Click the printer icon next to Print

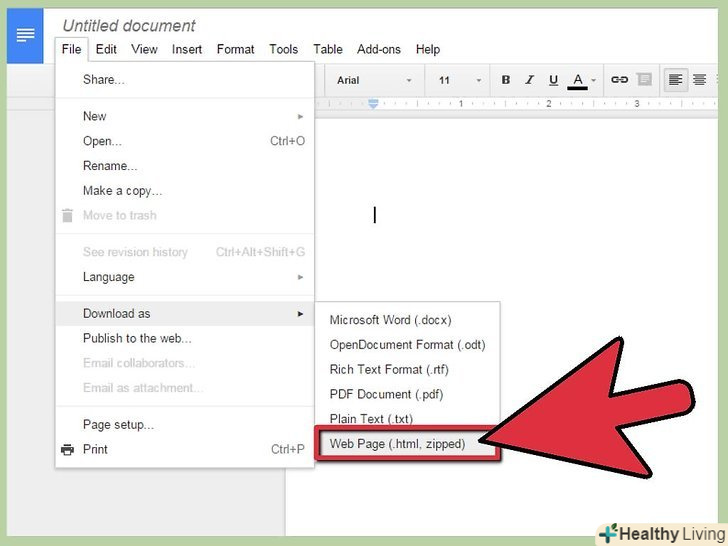(67, 449)
